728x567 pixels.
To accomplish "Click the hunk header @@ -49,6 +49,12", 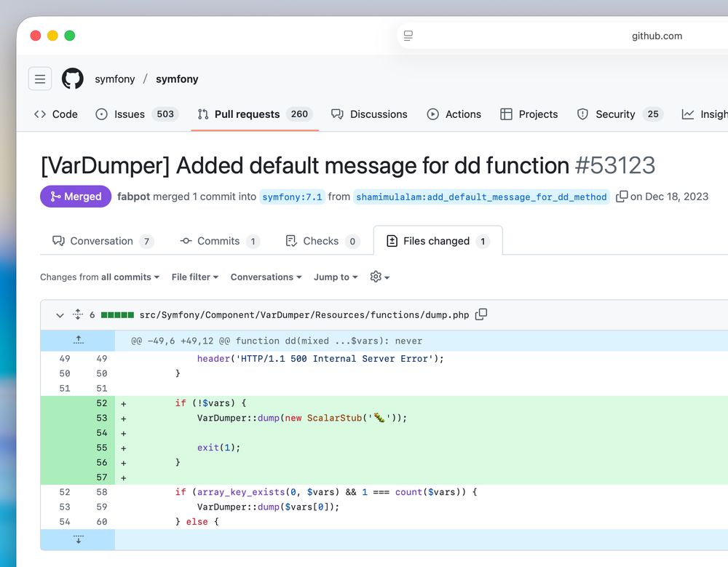I will (277, 341).
